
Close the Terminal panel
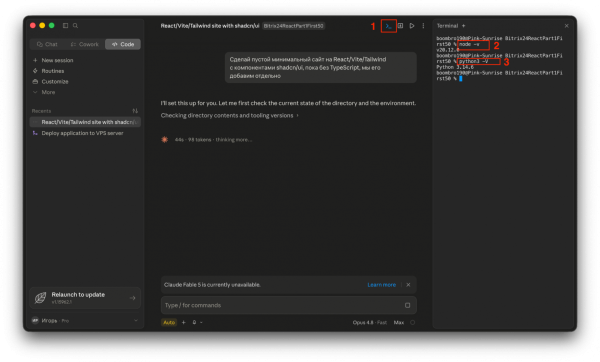tap(566, 26)
